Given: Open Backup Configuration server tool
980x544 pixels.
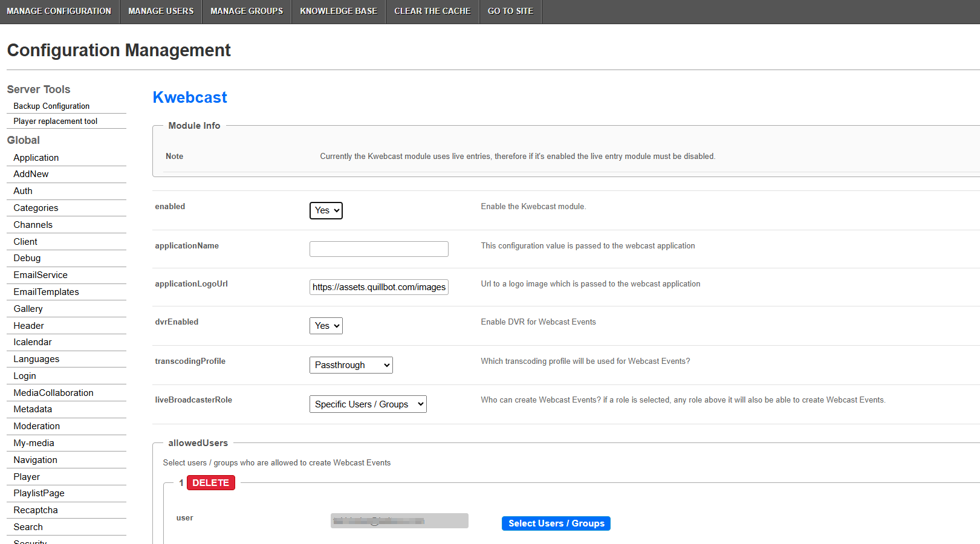Looking at the screenshot, I should pos(51,106).
